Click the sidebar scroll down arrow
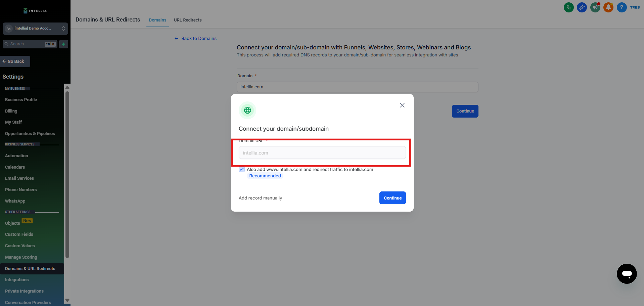 67,300
